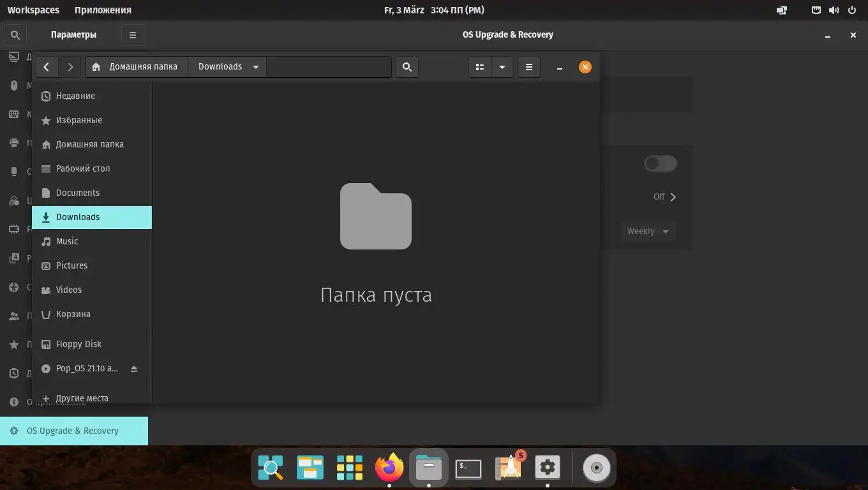Switch files view to list mode
Screen dimensions: 868x490
(480, 67)
